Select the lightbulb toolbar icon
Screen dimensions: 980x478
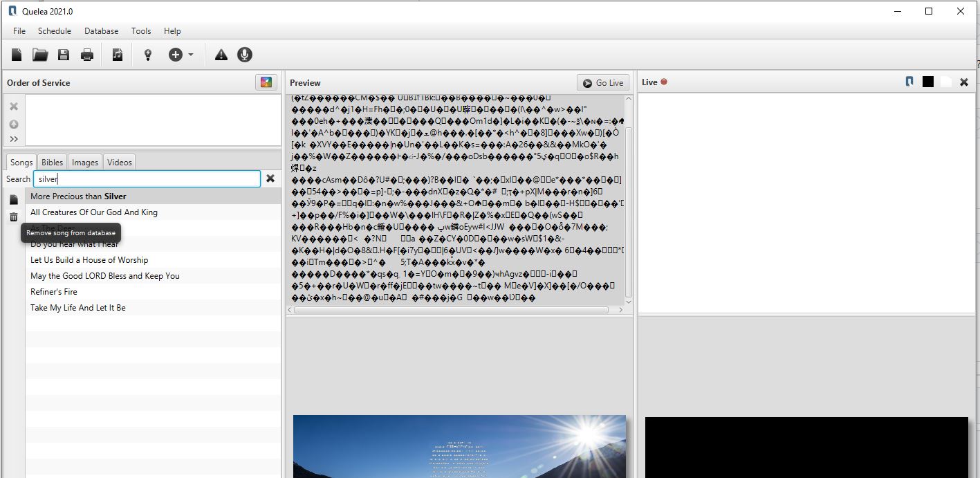(x=147, y=54)
